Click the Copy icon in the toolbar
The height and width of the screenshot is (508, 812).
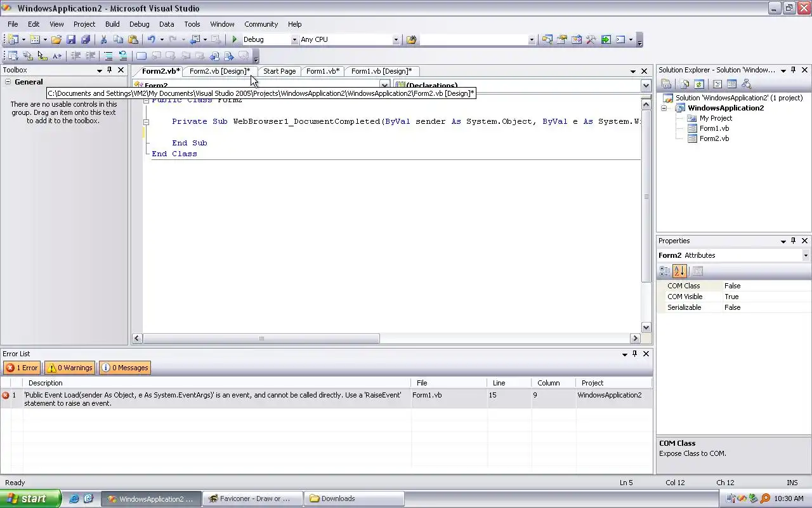point(118,39)
